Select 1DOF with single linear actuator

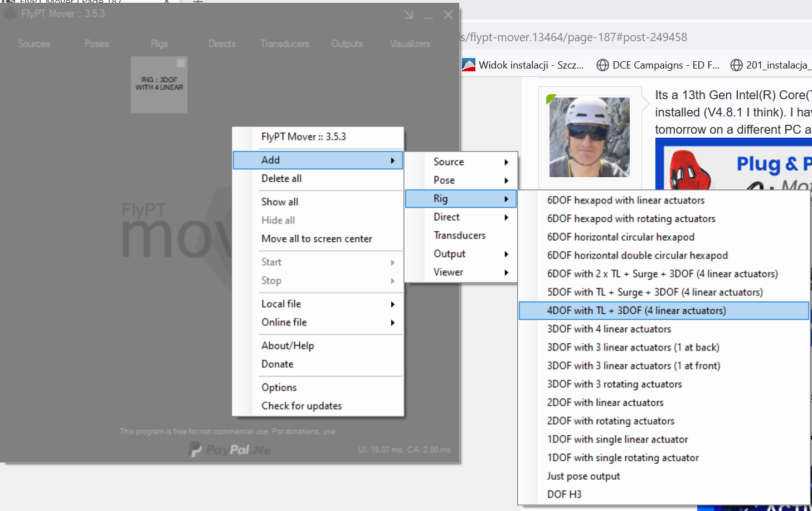coord(664,439)
